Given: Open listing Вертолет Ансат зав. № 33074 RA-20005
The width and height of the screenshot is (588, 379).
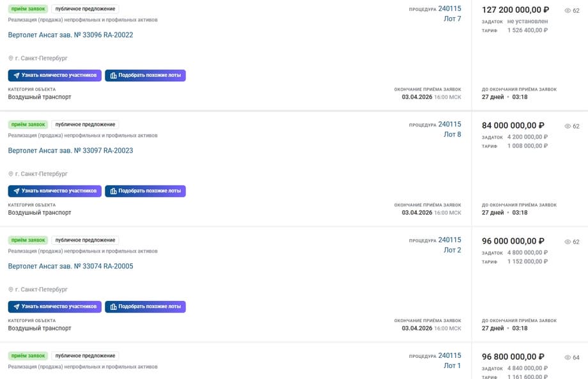Looking at the screenshot, I should coord(70,267).
